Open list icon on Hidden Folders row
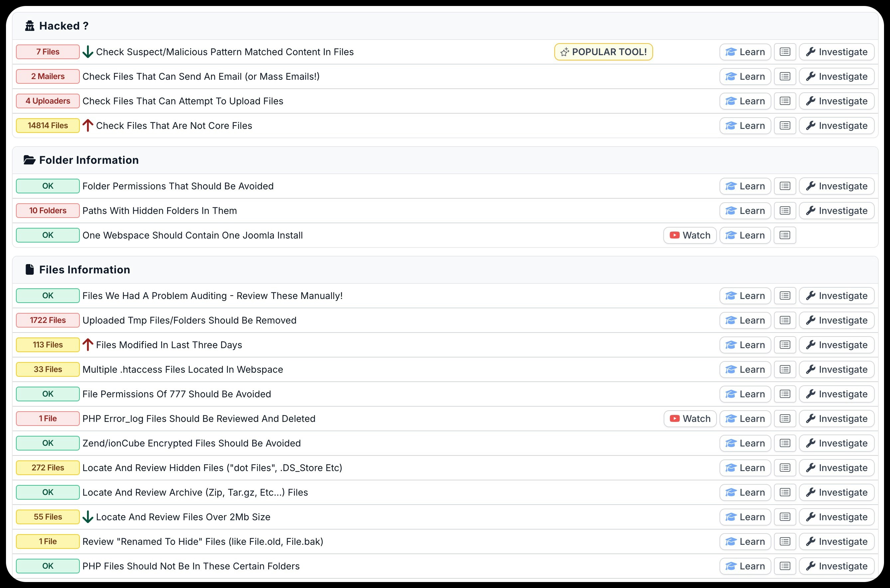 (x=785, y=211)
